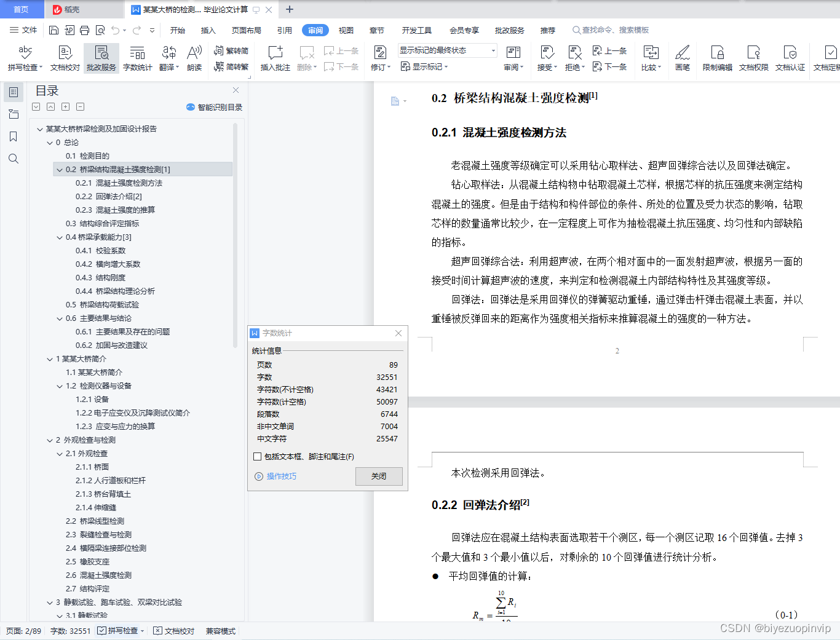Viewport: 840px width, 640px height.
Task: Insert a comment with 插入批注
Action: click(275, 58)
